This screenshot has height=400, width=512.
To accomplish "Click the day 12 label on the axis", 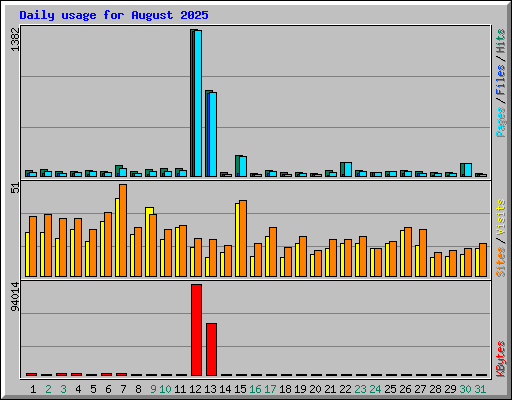I will point(195,389).
